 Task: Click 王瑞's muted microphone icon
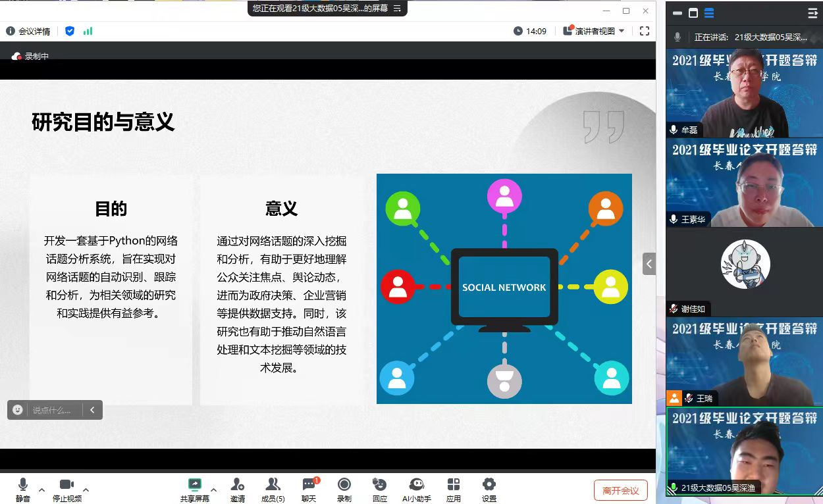click(x=689, y=398)
